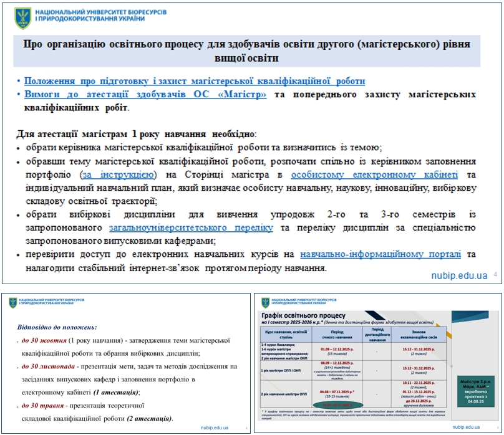Open 'загальноуніверситетського переліку' link
This screenshot has width=504, height=435.
pos(191,227)
